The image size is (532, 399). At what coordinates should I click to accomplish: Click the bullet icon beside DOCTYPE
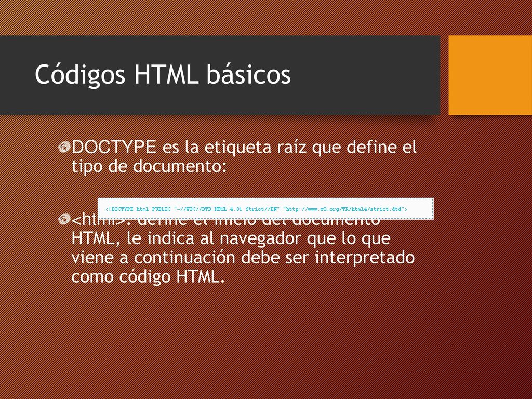coord(64,147)
